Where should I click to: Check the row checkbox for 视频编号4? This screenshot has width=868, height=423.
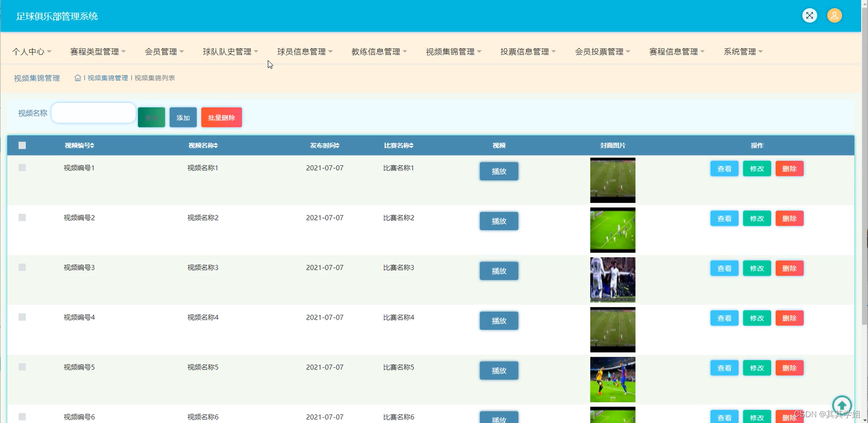click(x=22, y=317)
